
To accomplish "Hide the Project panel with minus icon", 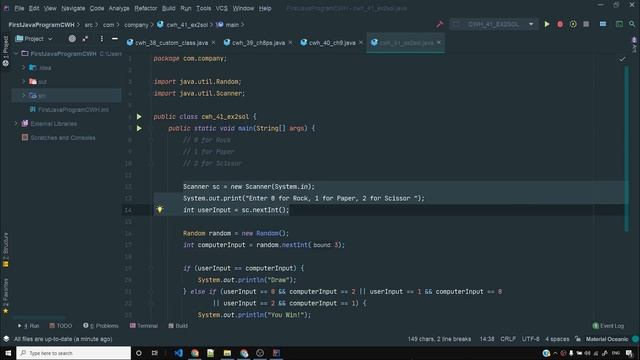I will (x=115, y=39).
